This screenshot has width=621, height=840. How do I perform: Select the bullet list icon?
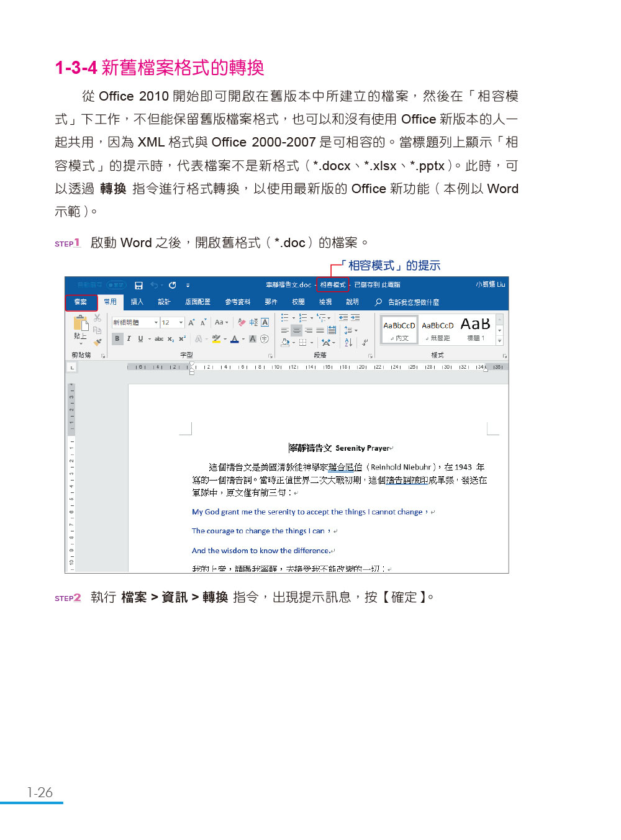point(283,317)
